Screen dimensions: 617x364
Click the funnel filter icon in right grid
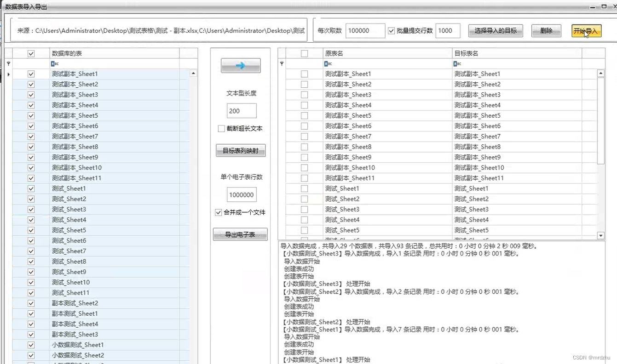(x=281, y=63)
